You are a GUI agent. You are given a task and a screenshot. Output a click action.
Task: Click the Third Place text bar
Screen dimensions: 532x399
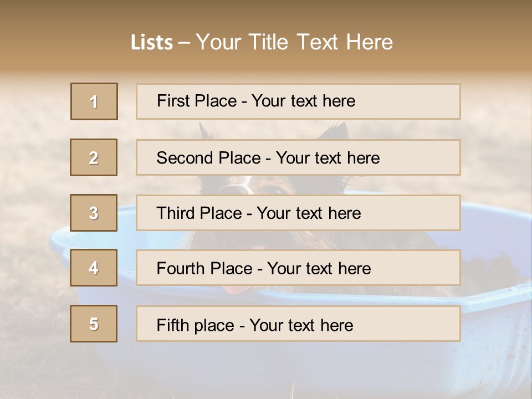[x=298, y=213]
